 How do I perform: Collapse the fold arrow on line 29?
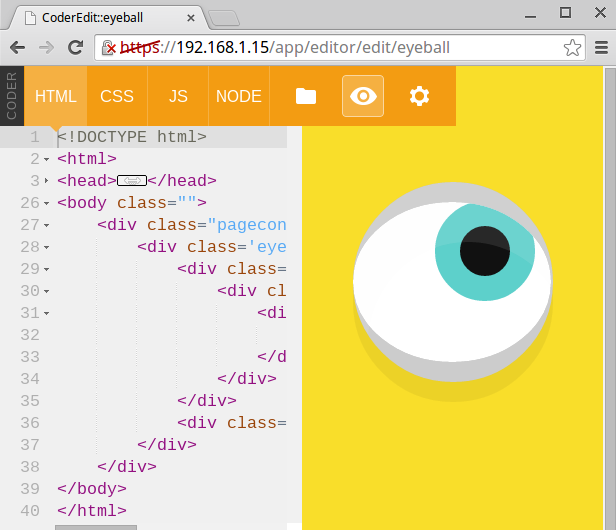click(47, 269)
